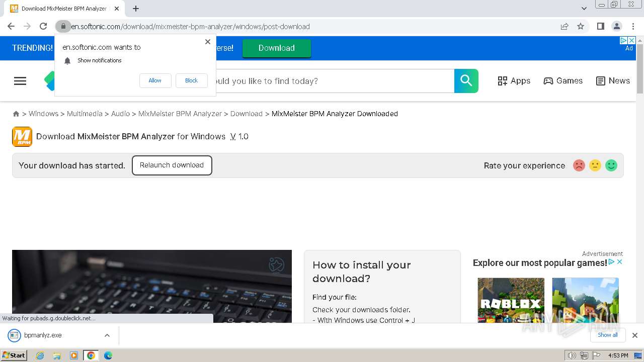Open the volume tray icon
The height and width of the screenshot is (362, 644).
[572, 355]
